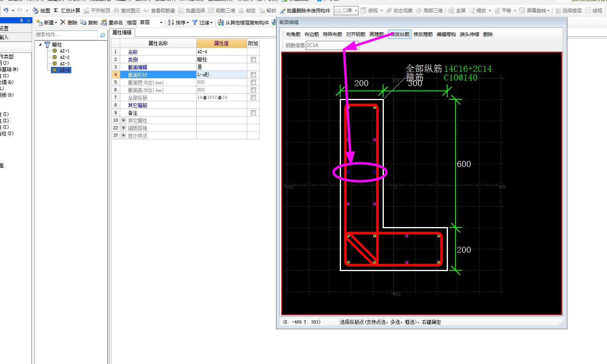The height and width of the screenshot is (364, 607).
Task: Toggle 附加 checkbox for 类别 row
Action: click(x=253, y=59)
